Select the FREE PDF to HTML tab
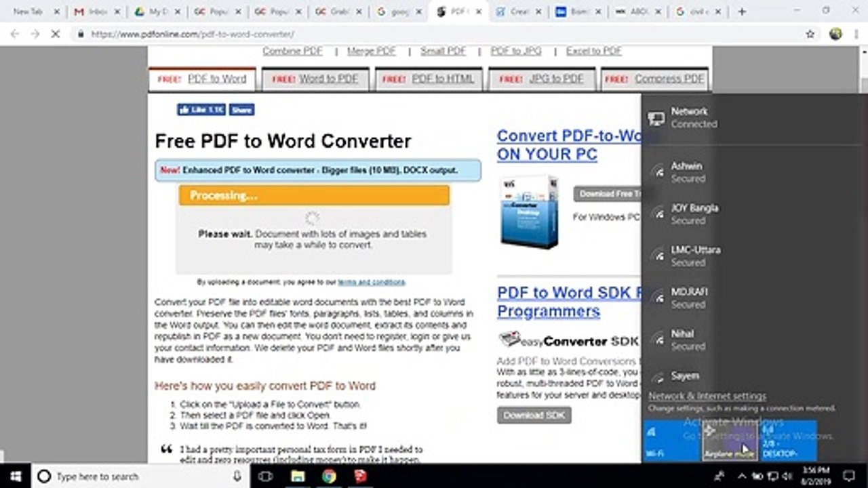 (429, 79)
